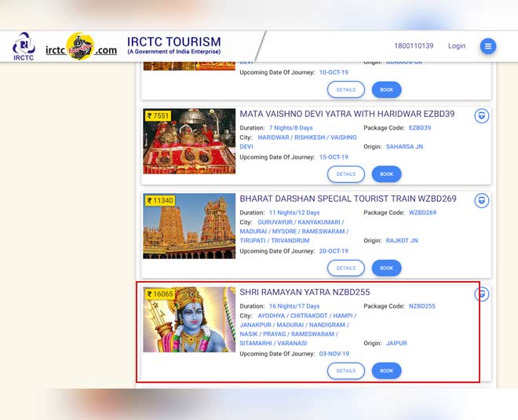
Task: Open Shri Ramayan Yatra NZBD255 title
Action: [x=305, y=292]
